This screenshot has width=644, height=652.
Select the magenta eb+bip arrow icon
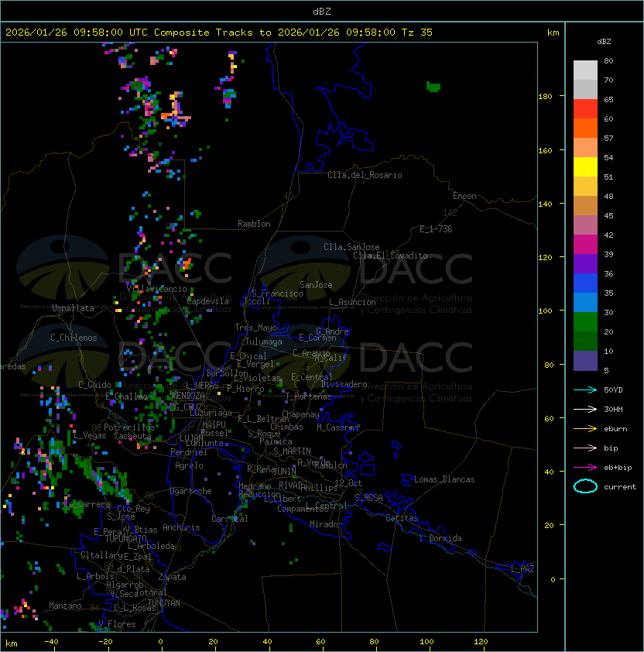pos(585,467)
